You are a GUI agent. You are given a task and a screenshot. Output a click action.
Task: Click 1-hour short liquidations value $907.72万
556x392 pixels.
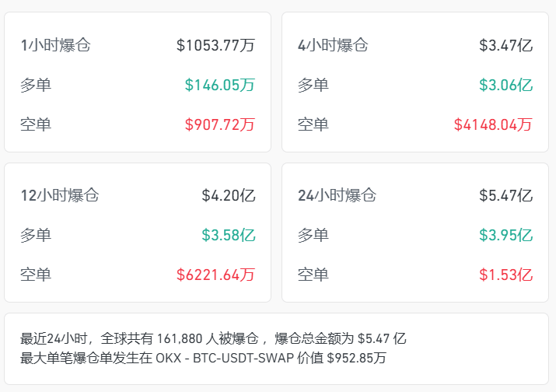coord(220,124)
